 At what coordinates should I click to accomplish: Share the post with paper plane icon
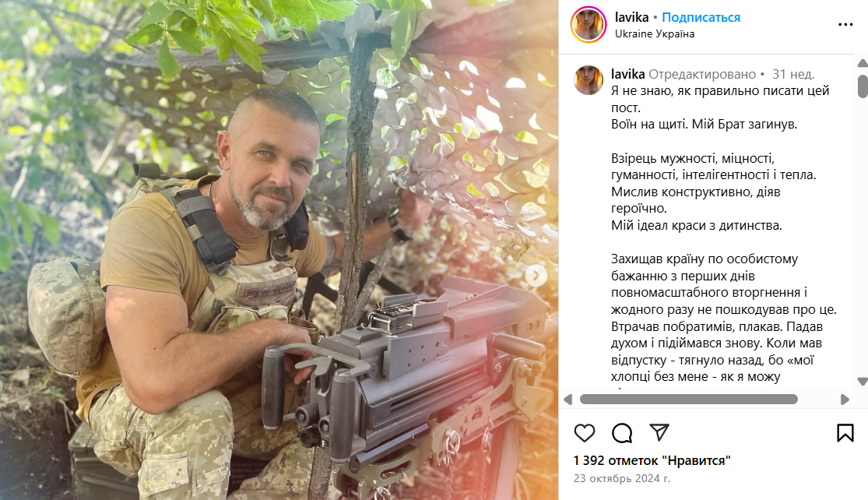coord(659,432)
